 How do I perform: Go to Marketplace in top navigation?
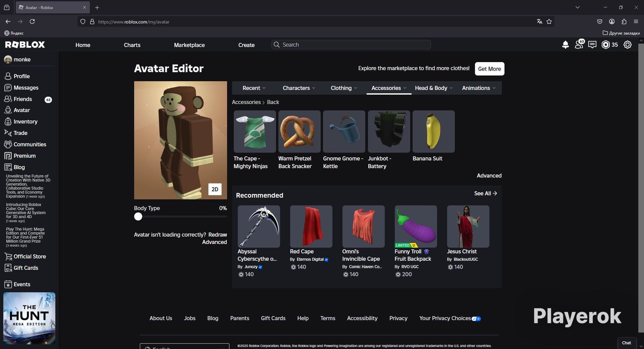click(189, 45)
